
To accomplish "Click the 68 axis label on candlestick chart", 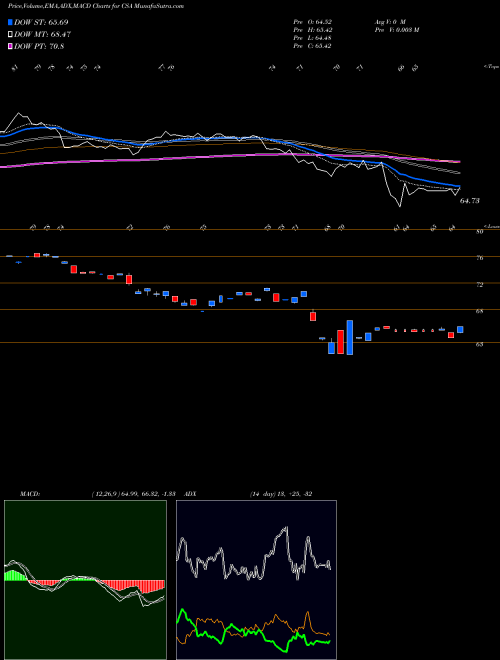I will (479, 311).
